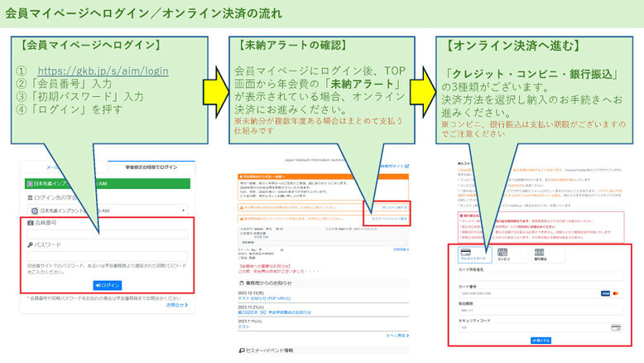Image resolution: width=644 pixels, height=363 pixels.
Task: Click warning triangle icon of first unpaid alert
Action: pos(242,207)
